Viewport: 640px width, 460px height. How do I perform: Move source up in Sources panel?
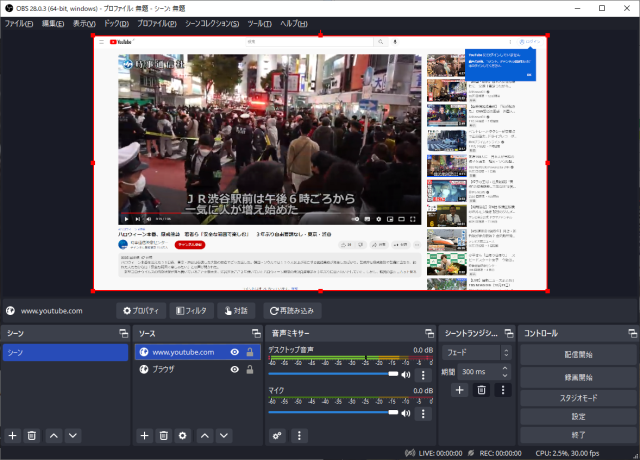[204, 436]
